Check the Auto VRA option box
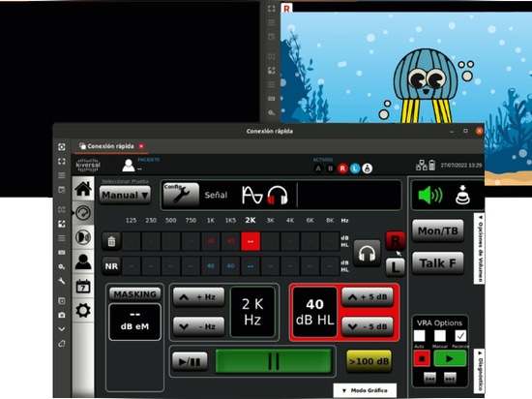Image resolution: width=532 pixels, height=399 pixels. point(420,336)
